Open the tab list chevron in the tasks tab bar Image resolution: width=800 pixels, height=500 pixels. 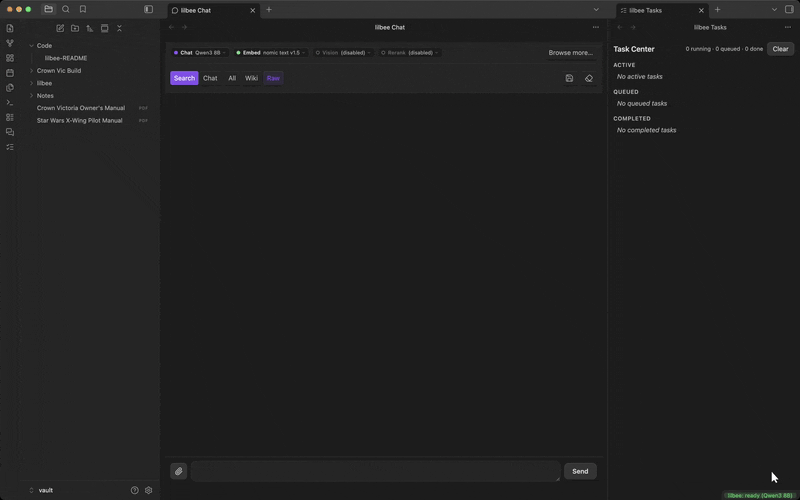point(774,9)
